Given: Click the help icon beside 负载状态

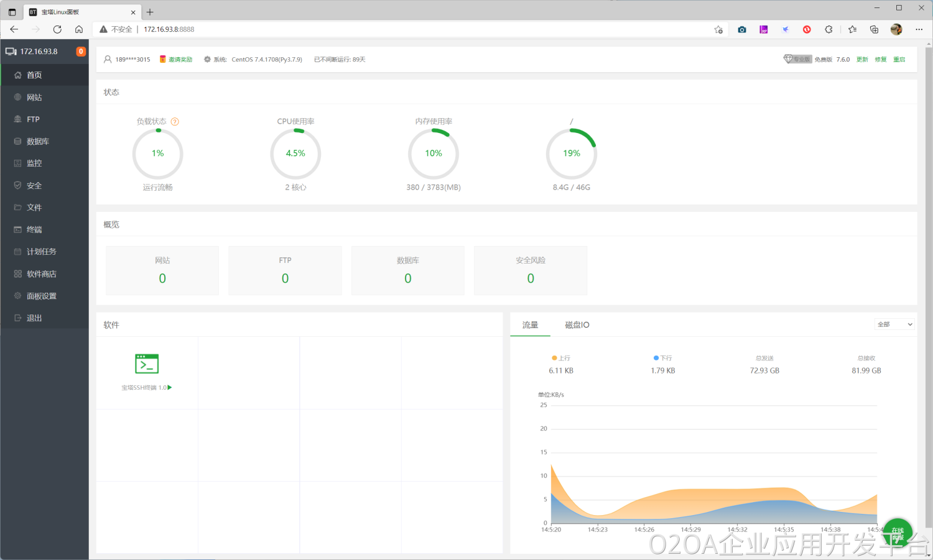Looking at the screenshot, I should pyautogui.click(x=175, y=122).
